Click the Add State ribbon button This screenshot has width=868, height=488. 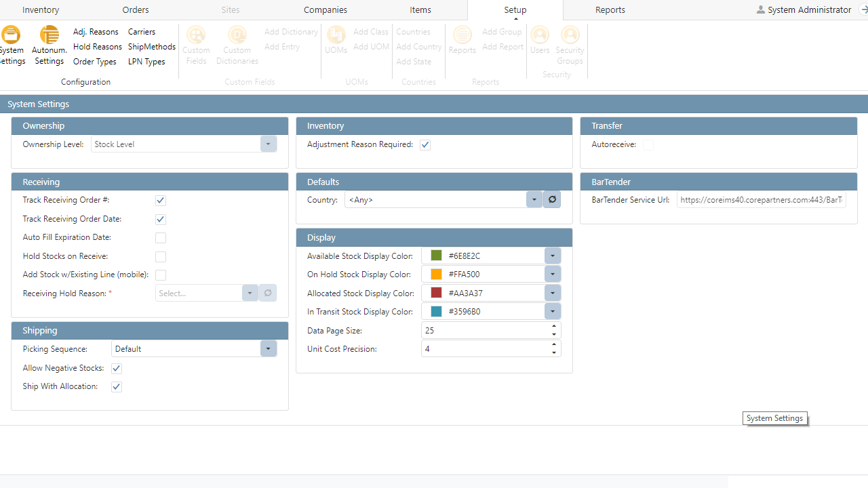[x=414, y=62]
